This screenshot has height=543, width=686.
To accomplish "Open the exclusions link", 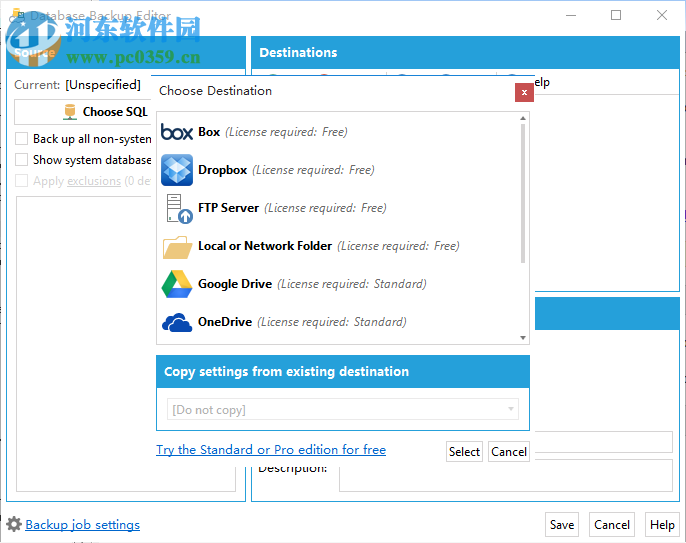I will click(94, 181).
